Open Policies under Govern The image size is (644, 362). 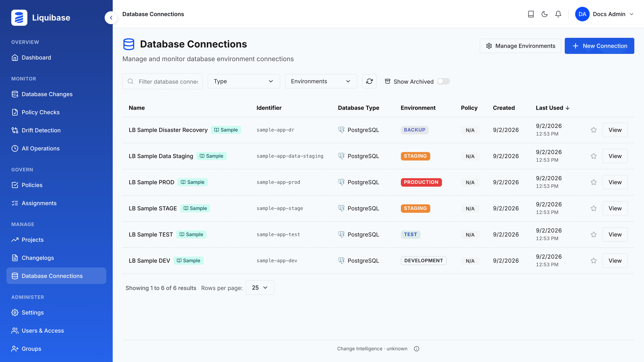(x=56, y=185)
